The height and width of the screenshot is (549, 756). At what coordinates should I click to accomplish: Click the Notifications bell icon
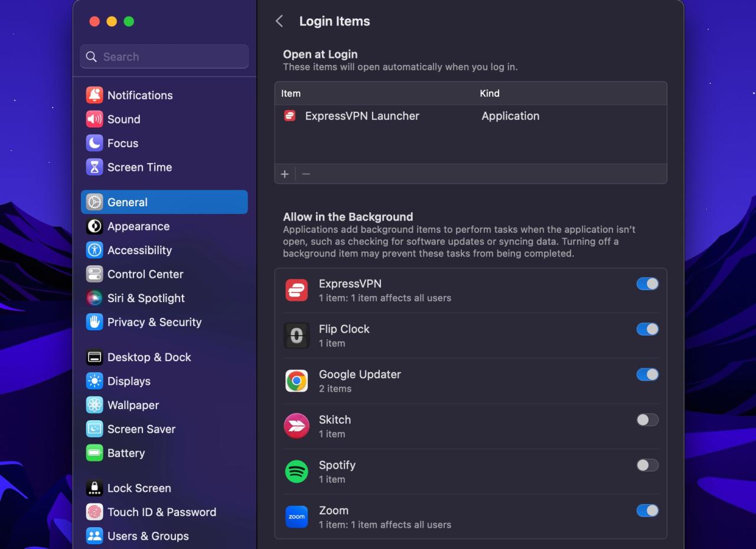[x=94, y=95]
